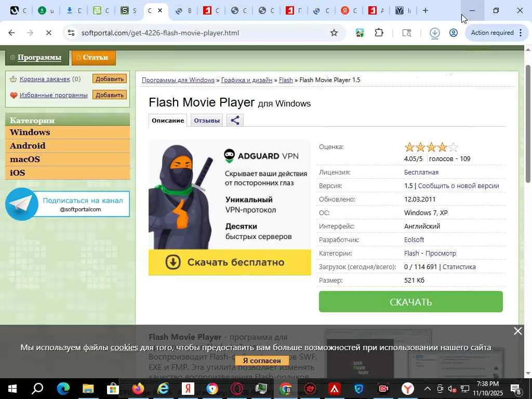Open the Корзина закачек link

45,79
